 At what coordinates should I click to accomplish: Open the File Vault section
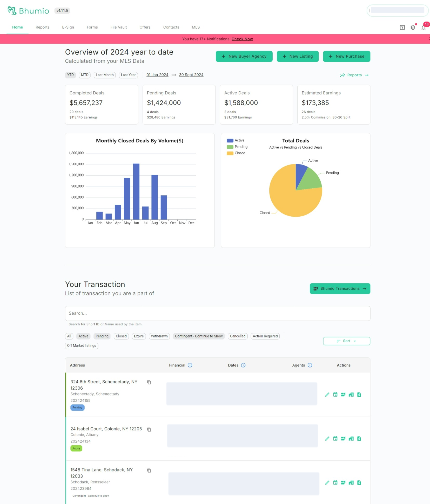(118, 27)
